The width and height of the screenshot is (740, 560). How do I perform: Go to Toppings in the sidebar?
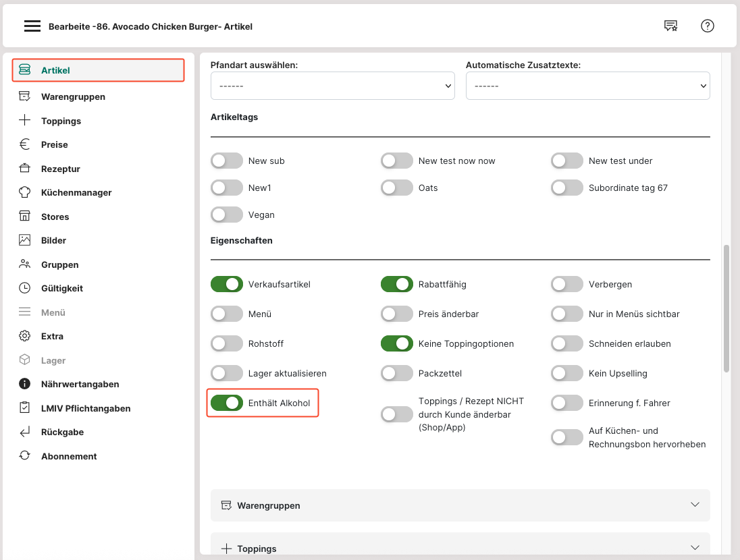pyautogui.click(x=61, y=121)
